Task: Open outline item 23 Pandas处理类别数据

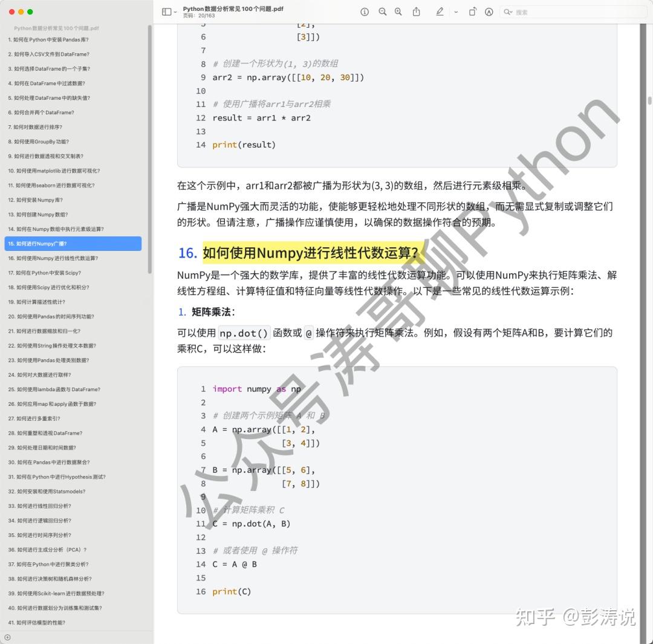Action: (49, 360)
